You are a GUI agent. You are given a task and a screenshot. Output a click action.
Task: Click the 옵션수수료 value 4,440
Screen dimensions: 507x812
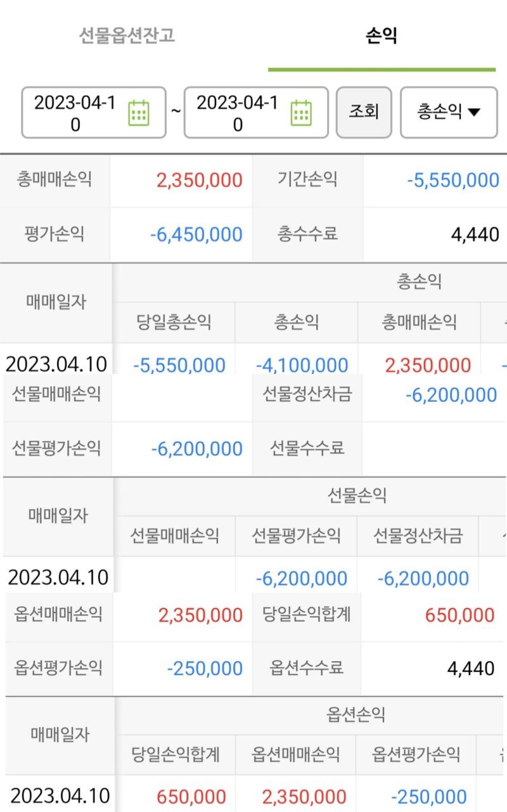pyautogui.click(x=473, y=667)
